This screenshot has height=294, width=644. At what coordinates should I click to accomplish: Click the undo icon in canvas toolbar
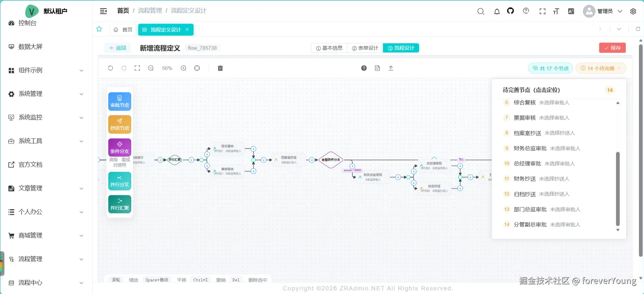coord(110,68)
